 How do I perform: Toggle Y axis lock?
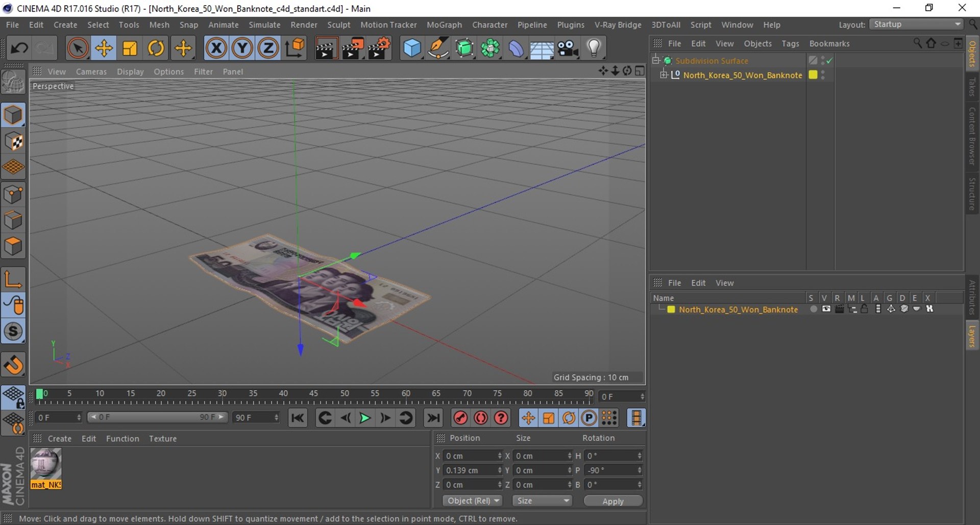[242, 49]
